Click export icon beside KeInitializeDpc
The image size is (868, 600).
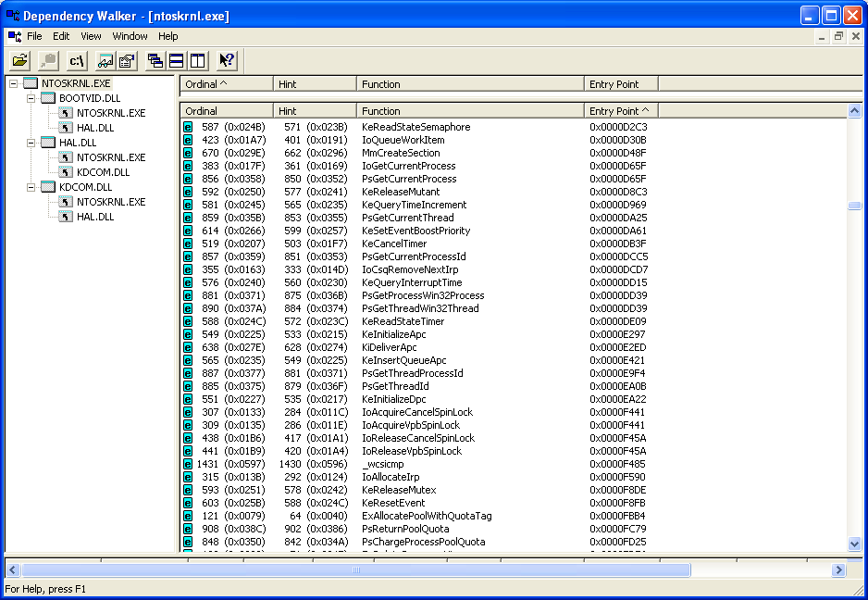pos(188,399)
